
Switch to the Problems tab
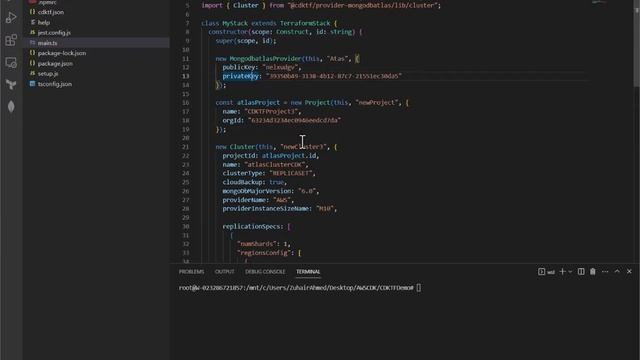[x=191, y=272]
